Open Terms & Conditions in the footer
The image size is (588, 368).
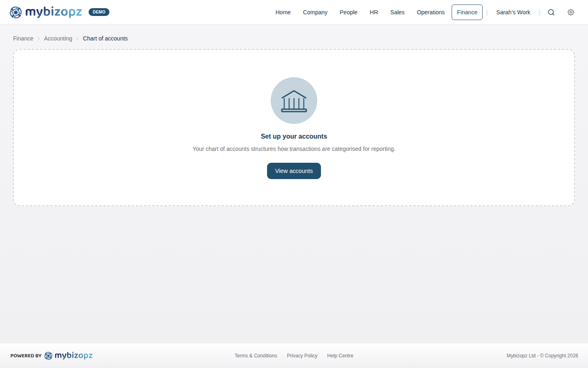coord(256,355)
